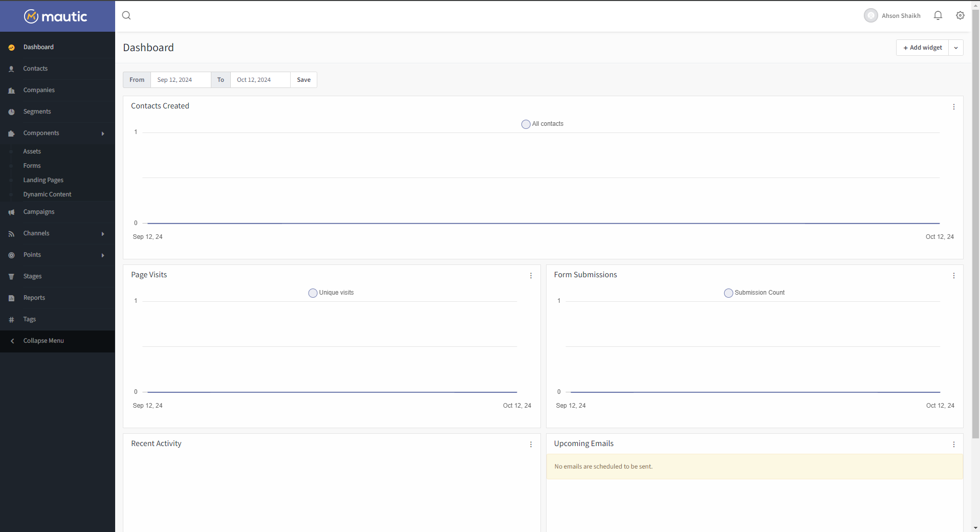The height and width of the screenshot is (532, 980).
Task: Click the Segments pie icon
Action: tap(11, 111)
